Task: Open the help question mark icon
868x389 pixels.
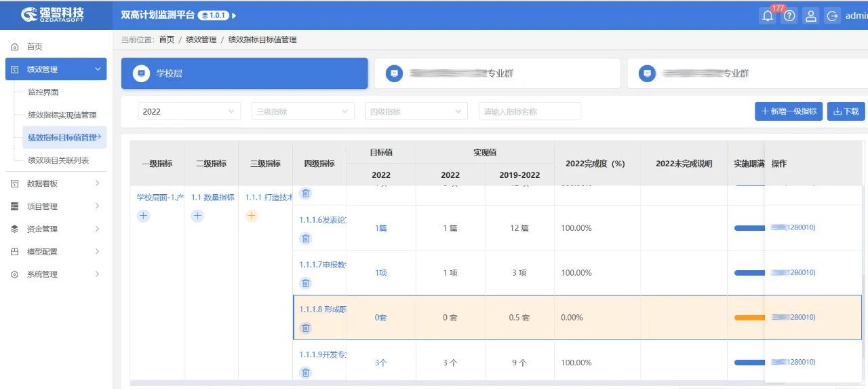Action: (x=789, y=16)
